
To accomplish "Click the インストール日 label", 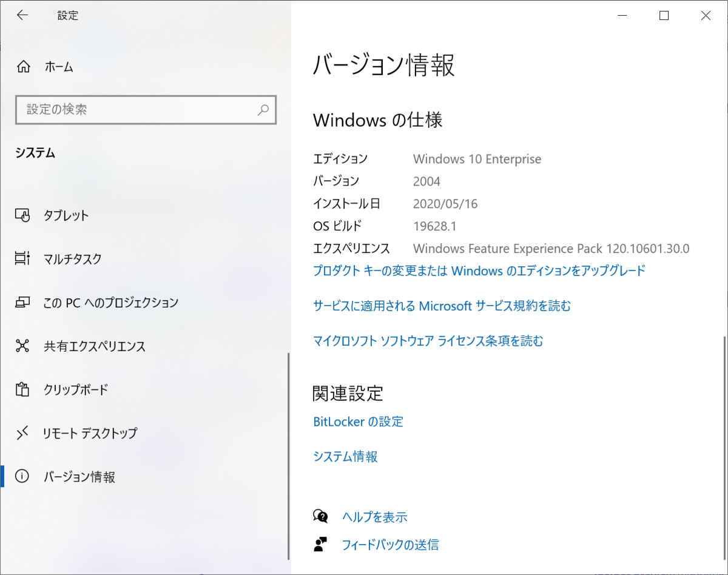I will (347, 204).
